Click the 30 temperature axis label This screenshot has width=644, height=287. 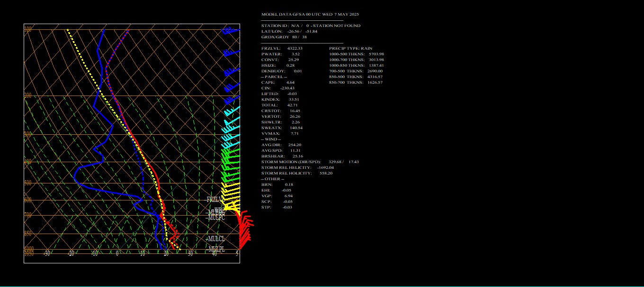pyautogui.click(x=190, y=253)
